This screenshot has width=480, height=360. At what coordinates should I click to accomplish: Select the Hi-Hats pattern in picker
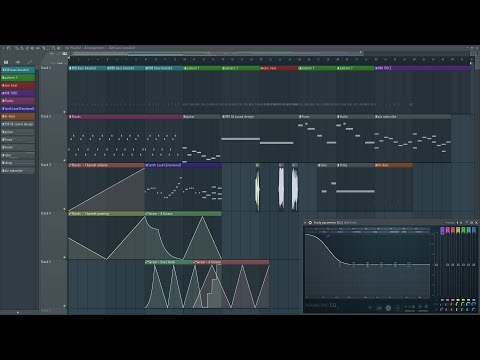18,116
